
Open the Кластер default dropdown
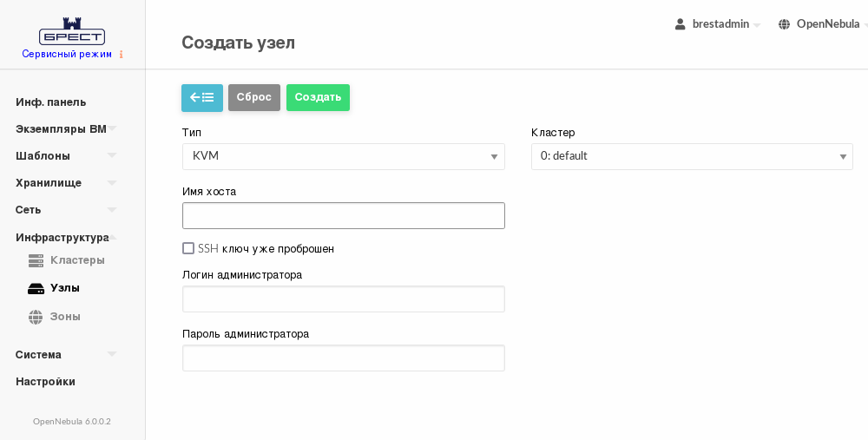pyautogui.click(x=691, y=156)
